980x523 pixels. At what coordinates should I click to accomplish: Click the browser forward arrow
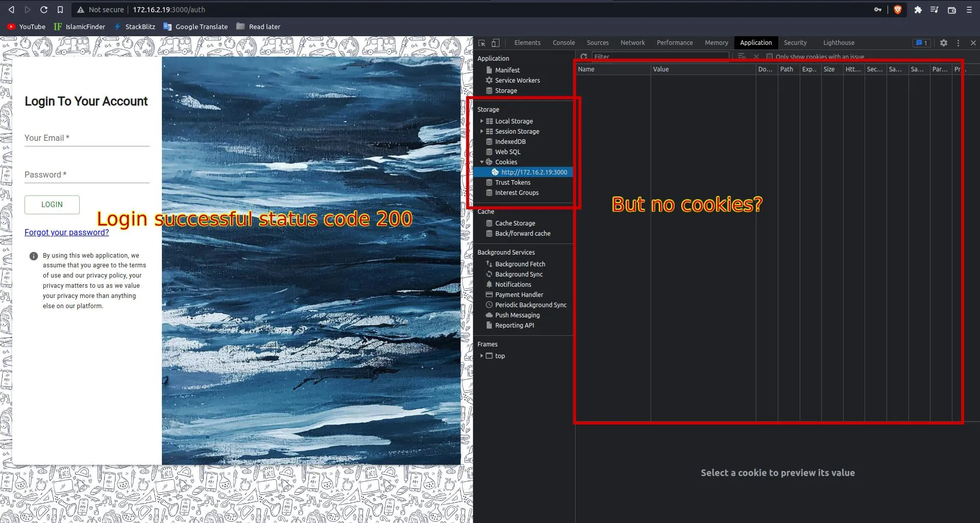[28, 10]
